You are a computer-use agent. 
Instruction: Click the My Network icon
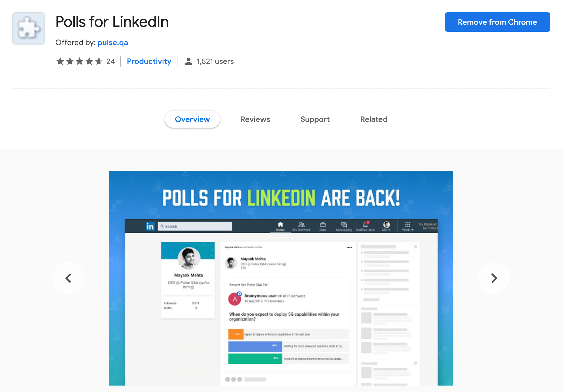(x=301, y=225)
